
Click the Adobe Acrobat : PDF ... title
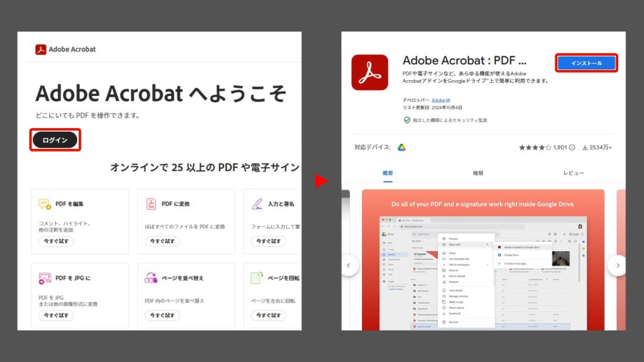(x=464, y=60)
